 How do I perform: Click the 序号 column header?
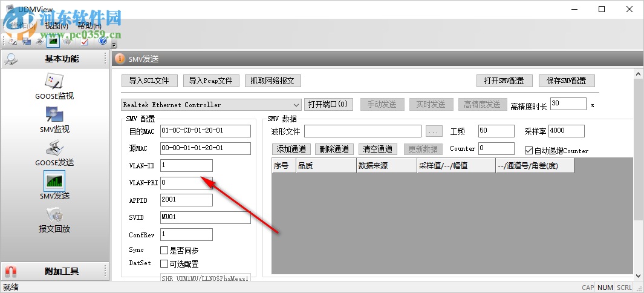[284, 166]
